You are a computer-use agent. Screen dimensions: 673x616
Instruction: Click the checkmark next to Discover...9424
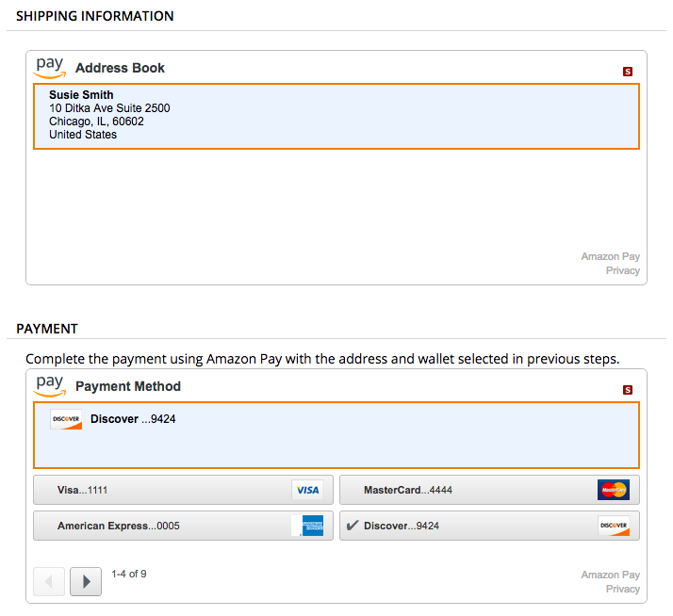(x=353, y=526)
